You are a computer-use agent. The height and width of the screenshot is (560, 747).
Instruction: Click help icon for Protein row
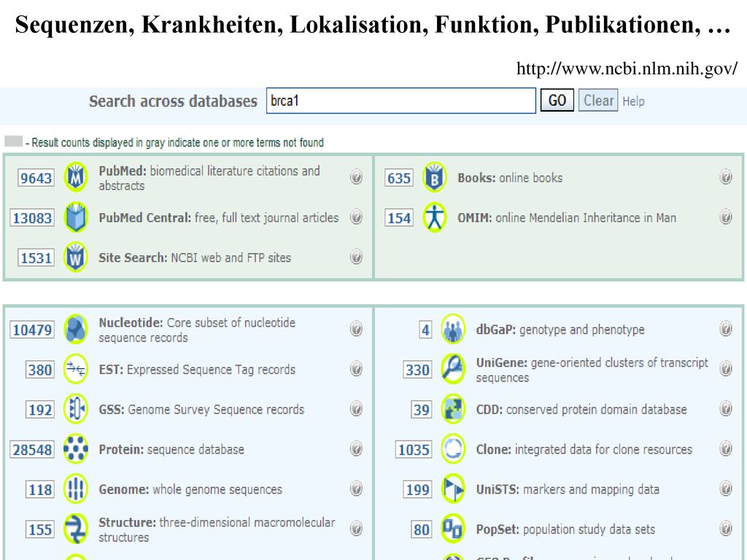(356, 448)
